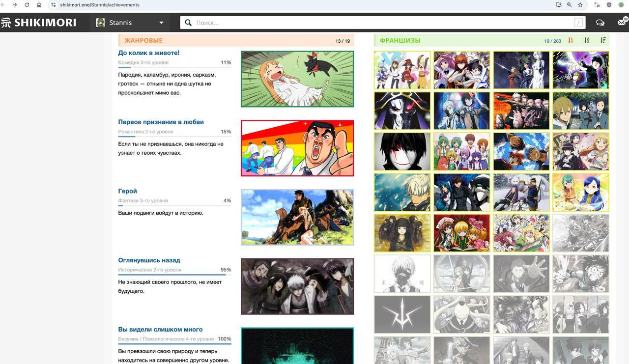
Task: Expand the Stannis profile dropdown arrow
Action: pyautogui.click(x=161, y=23)
